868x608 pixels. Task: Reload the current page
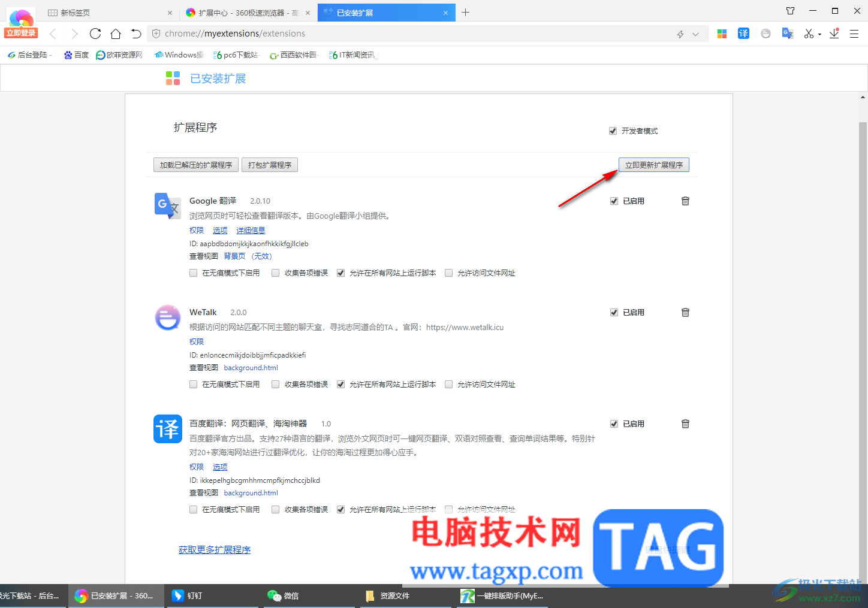[95, 34]
